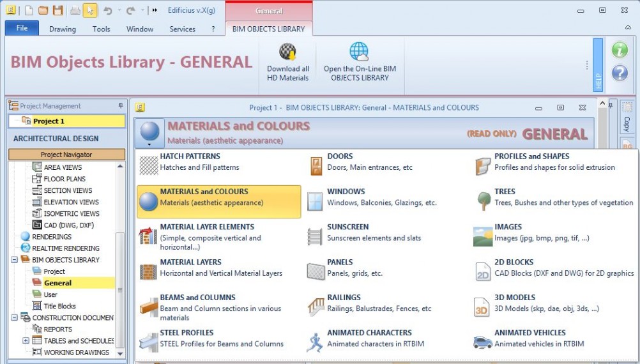The image size is (640, 364).
Task: Click the Project Navigator button
Action: tap(66, 155)
